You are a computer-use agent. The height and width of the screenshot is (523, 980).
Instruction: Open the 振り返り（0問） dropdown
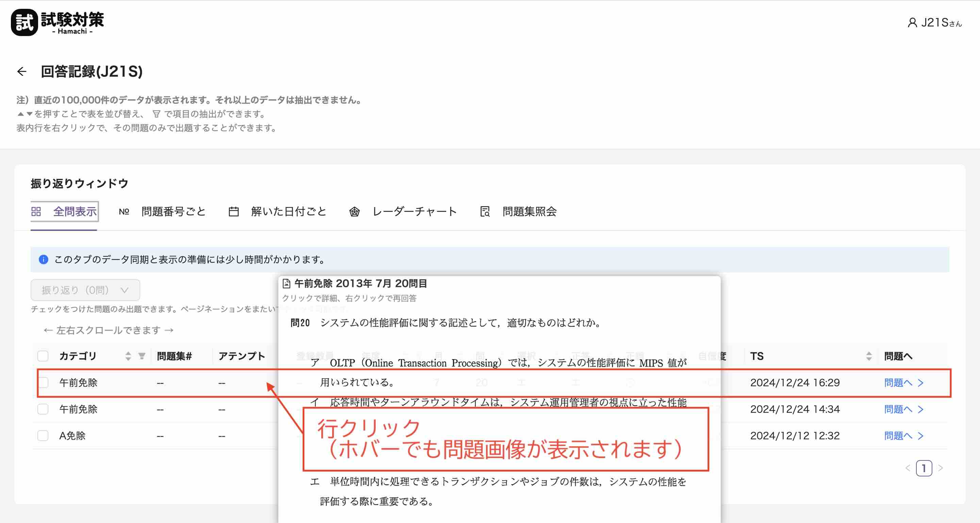[85, 290]
